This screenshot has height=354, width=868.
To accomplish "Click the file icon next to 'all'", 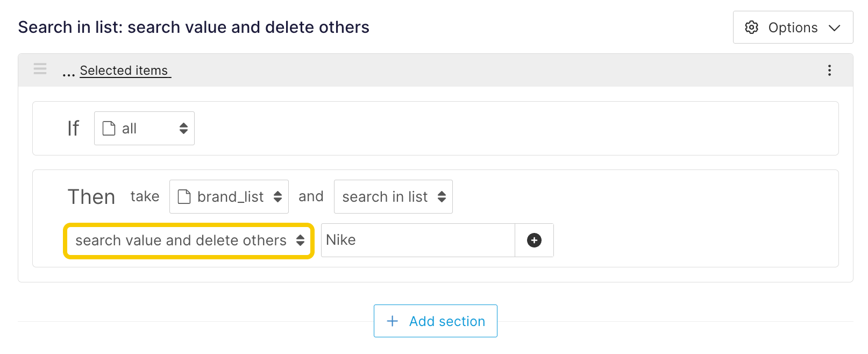I will 109,129.
